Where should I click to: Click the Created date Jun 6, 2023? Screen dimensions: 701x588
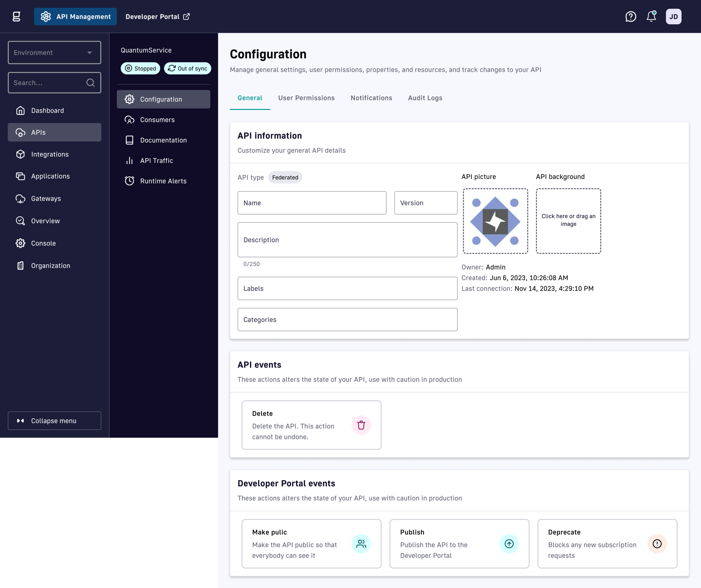pyautogui.click(x=529, y=278)
